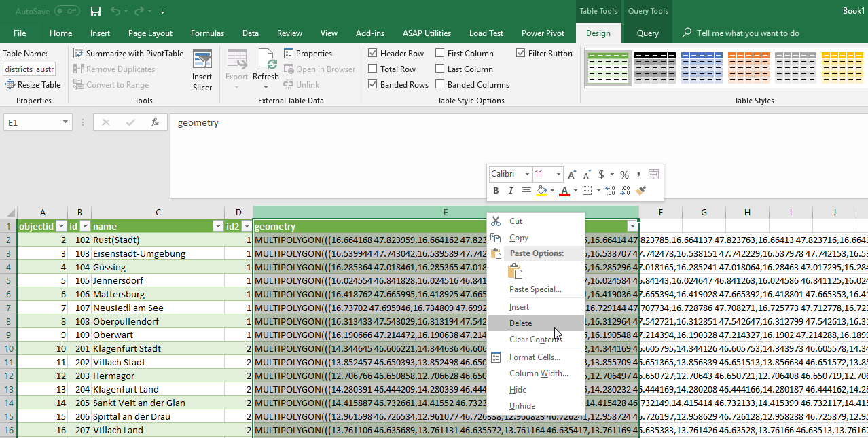Select the blue table style thumbnail

click(x=702, y=68)
